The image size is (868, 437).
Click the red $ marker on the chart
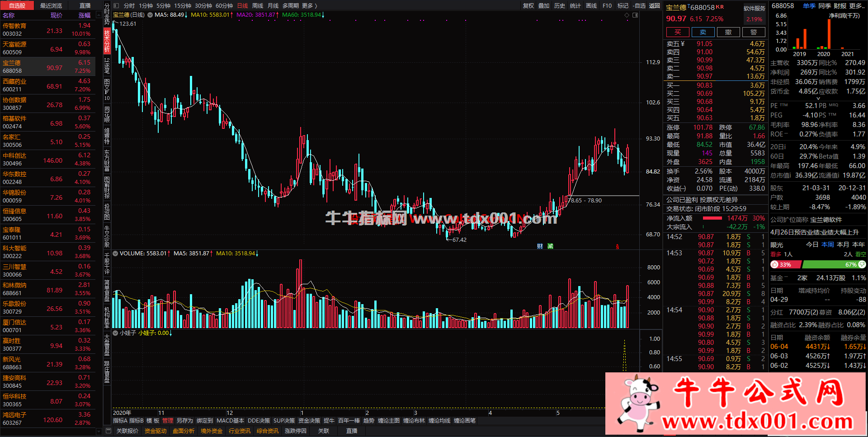coord(618,247)
